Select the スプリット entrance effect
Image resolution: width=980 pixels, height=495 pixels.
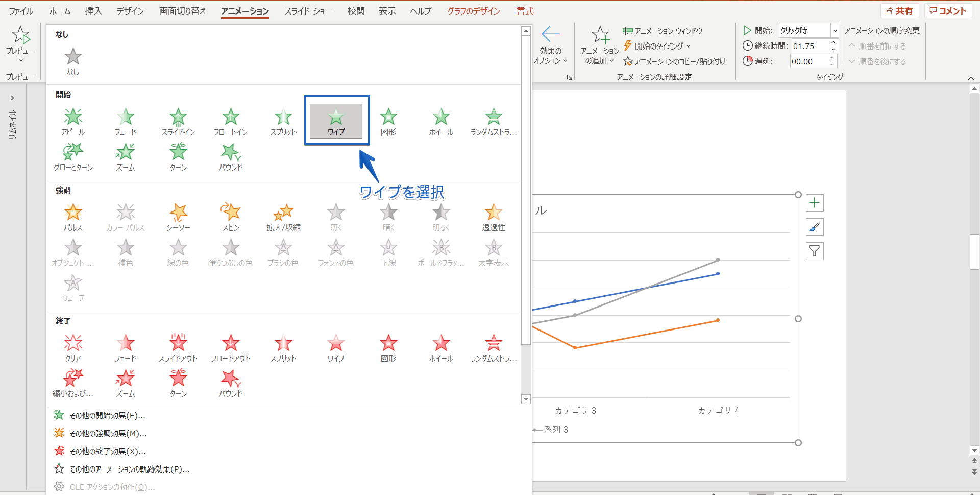pyautogui.click(x=283, y=122)
